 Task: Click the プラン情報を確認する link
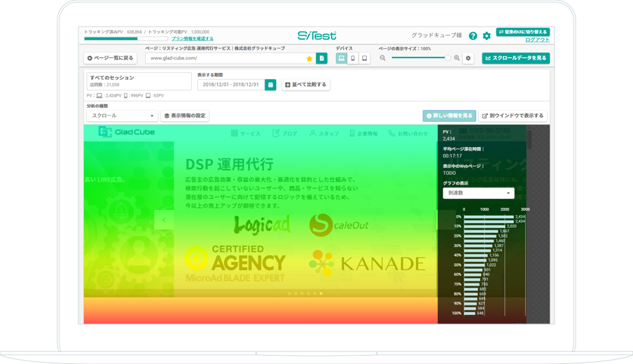193,39
